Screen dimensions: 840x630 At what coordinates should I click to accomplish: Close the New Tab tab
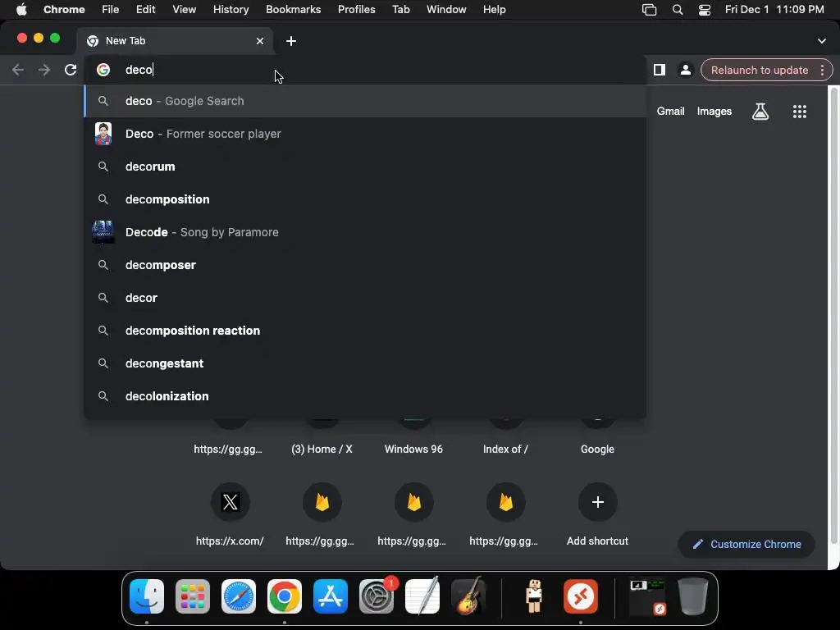tap(260, 41)
